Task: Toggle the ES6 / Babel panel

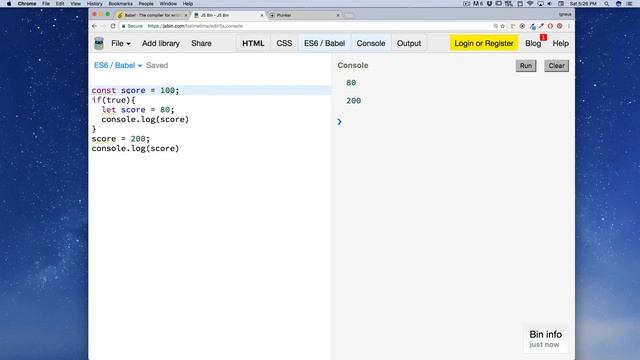Action: point(324,43)
